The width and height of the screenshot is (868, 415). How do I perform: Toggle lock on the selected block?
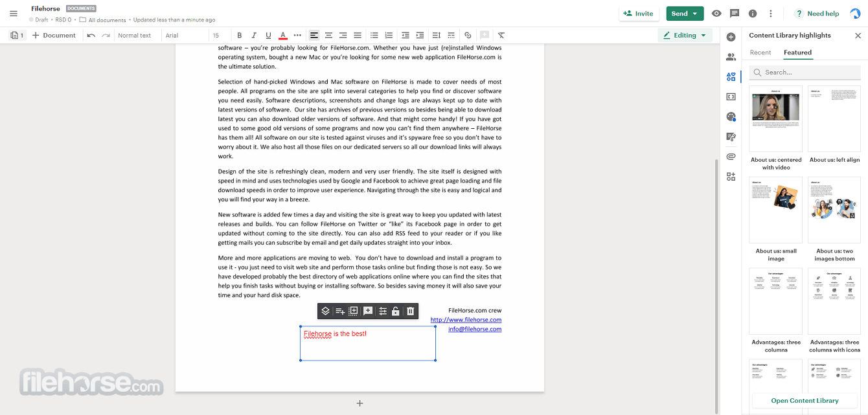396,311
